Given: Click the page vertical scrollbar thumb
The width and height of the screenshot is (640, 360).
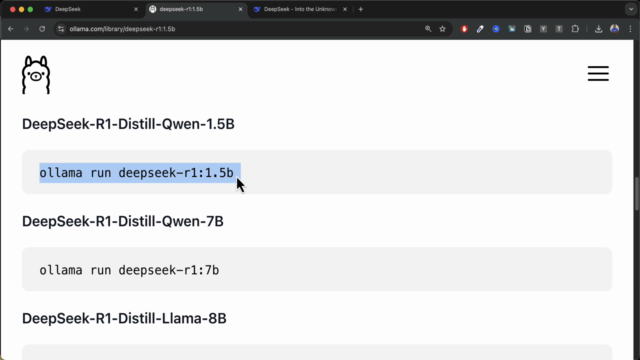Looking at the screenshot, I should click(x=637, y=193).
